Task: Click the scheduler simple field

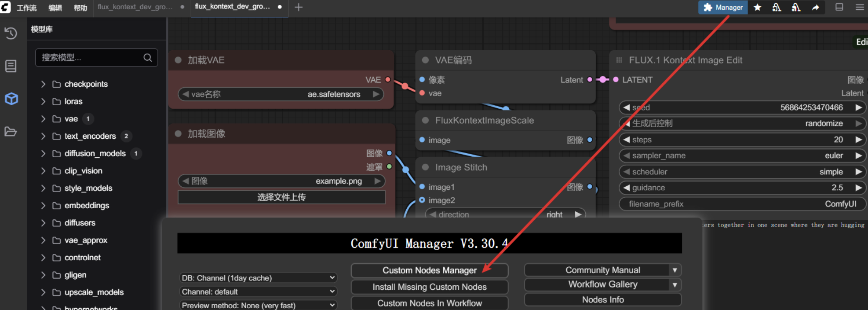Action: 742,172
